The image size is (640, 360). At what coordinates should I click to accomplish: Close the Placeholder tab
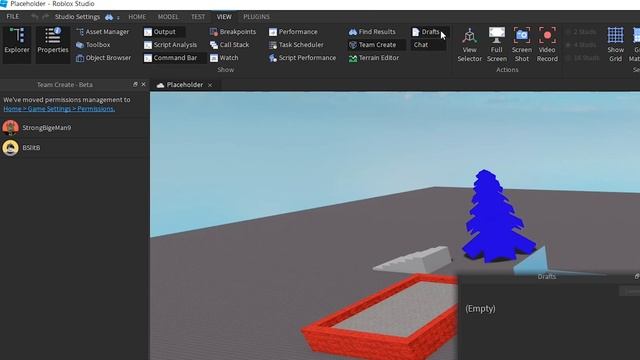(x=210, y=85)
